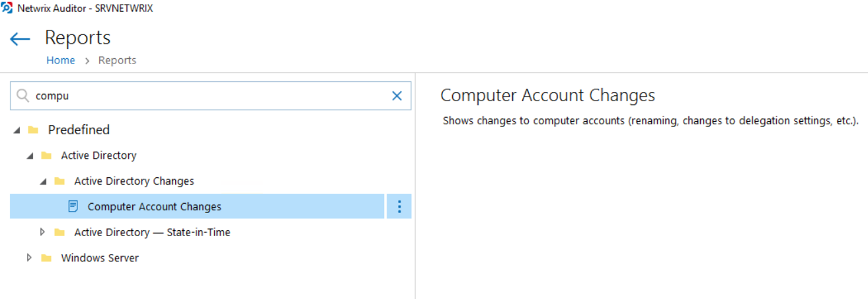Click the Predefined folder icon
The image size is (868, 299).
[33, 130]
